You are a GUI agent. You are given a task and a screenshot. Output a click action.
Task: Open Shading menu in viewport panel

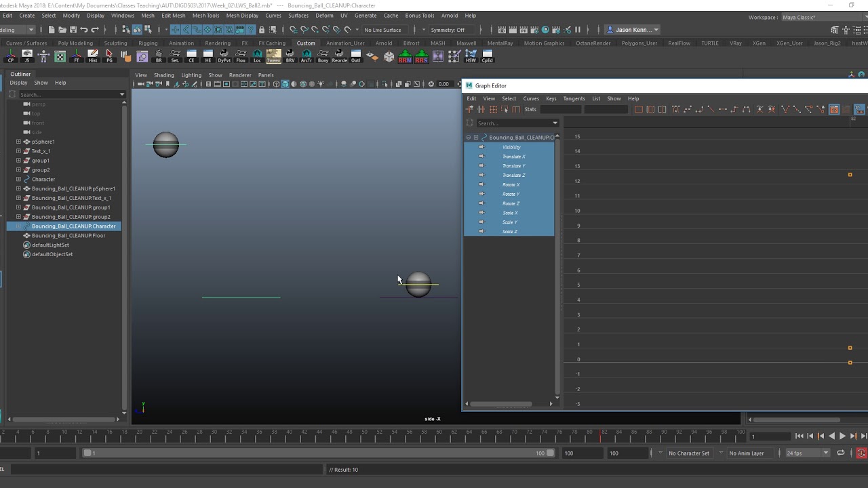tap(164, 75)
